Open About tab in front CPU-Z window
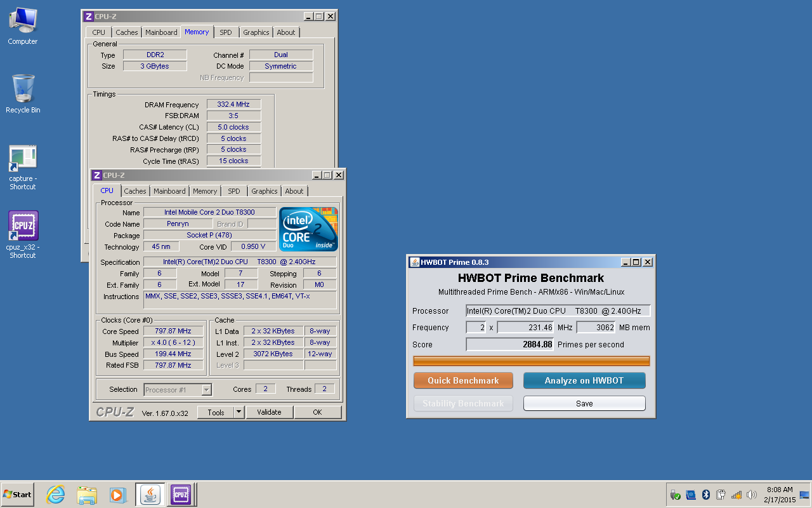The height and width of the screenshot is (508, 812). 294,191
